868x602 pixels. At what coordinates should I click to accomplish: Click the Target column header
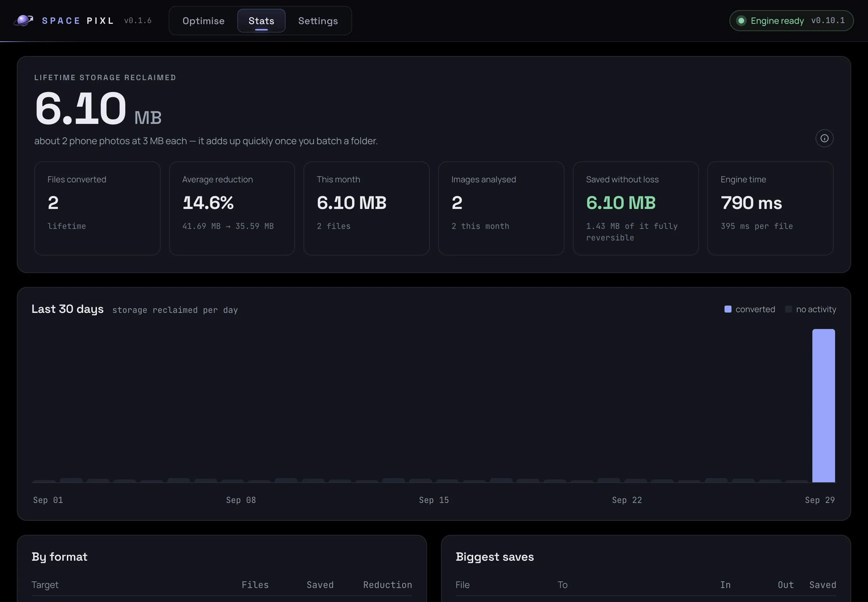45,585
